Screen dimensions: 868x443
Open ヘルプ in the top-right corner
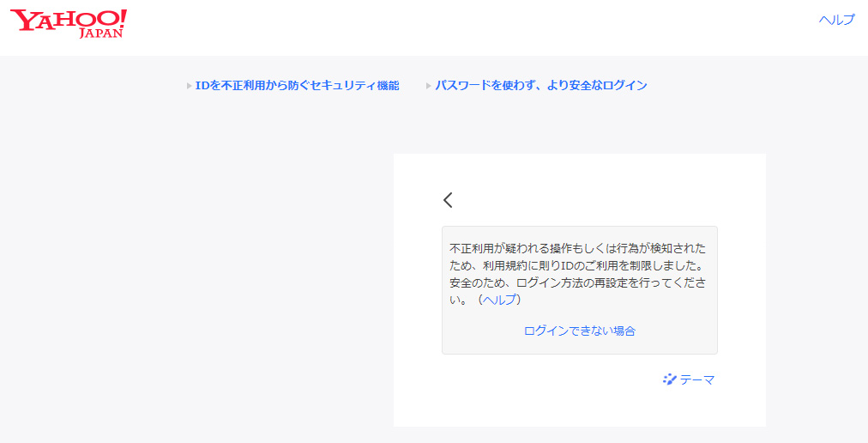[836, 20]
